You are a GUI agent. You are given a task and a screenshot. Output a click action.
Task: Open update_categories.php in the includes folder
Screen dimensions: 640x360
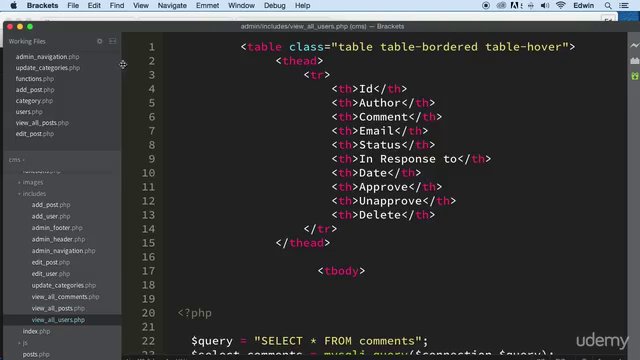tap(64, 285)
